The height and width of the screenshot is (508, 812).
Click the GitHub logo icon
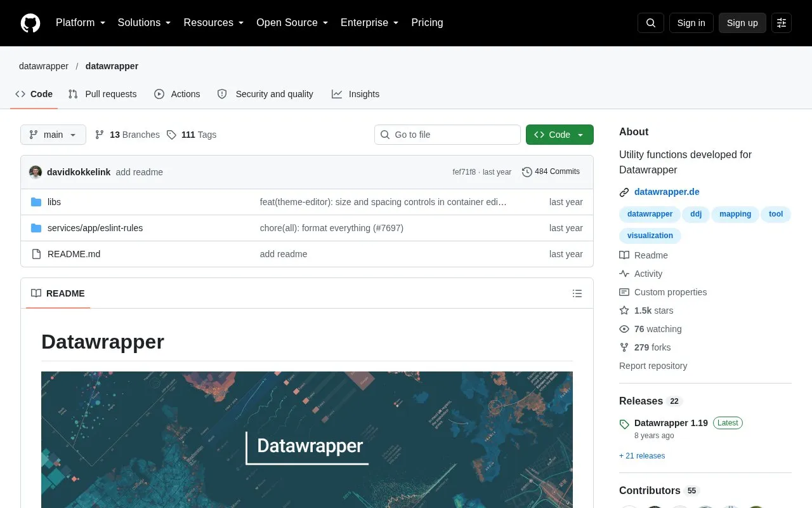tap(30, 23)
